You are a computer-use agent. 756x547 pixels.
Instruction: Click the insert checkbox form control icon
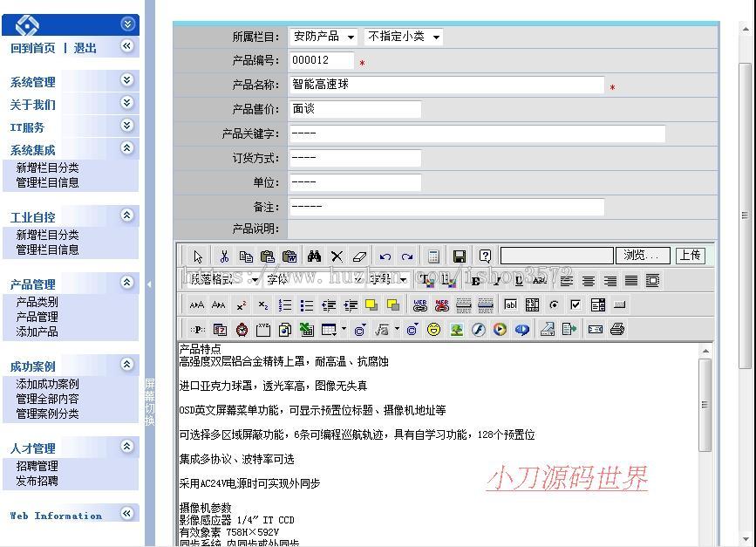576,304
